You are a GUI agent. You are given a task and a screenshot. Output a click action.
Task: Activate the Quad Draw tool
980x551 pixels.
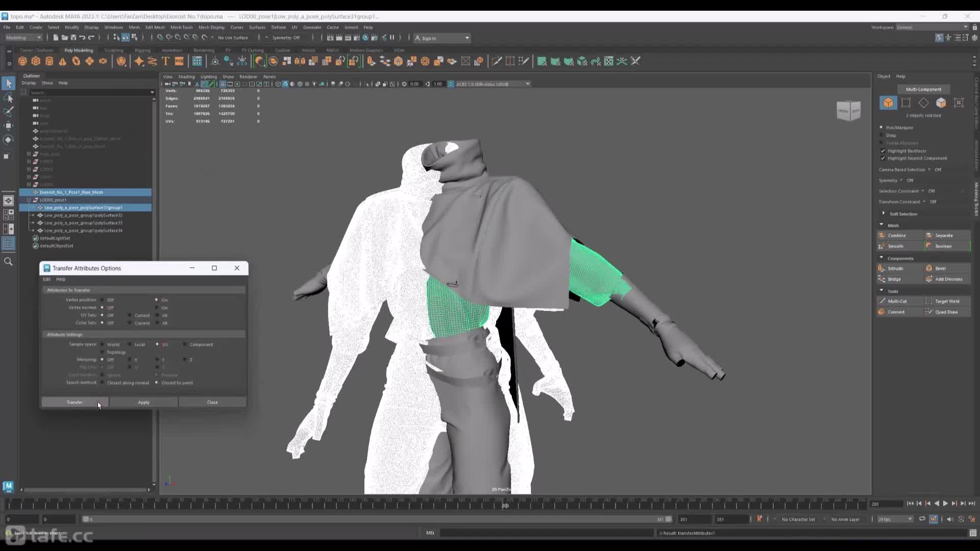(x=947, y=312)
